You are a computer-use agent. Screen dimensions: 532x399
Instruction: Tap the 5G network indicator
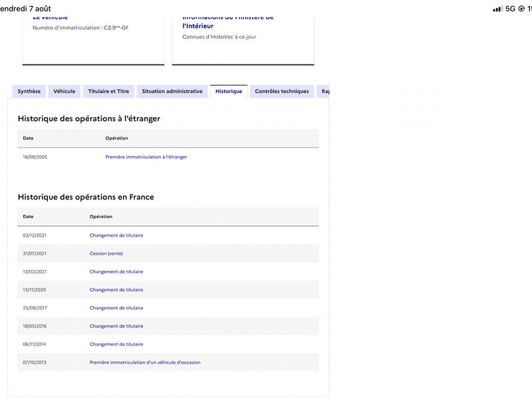(510, 9)
